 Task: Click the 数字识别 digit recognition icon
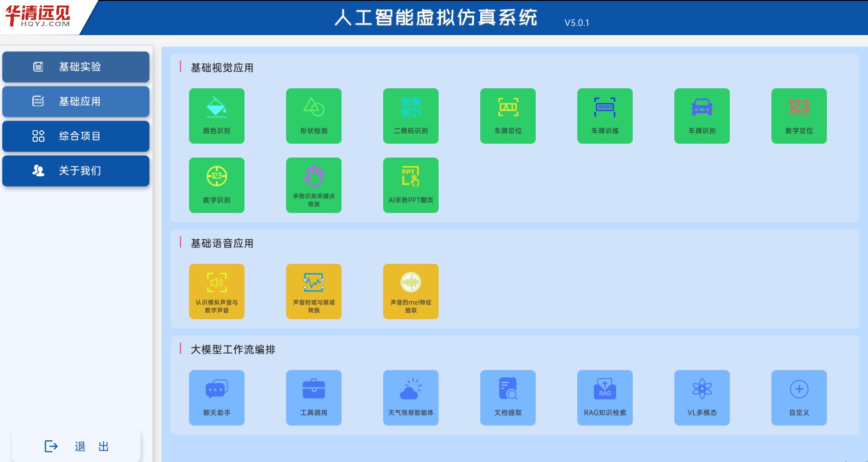(216, 185)
